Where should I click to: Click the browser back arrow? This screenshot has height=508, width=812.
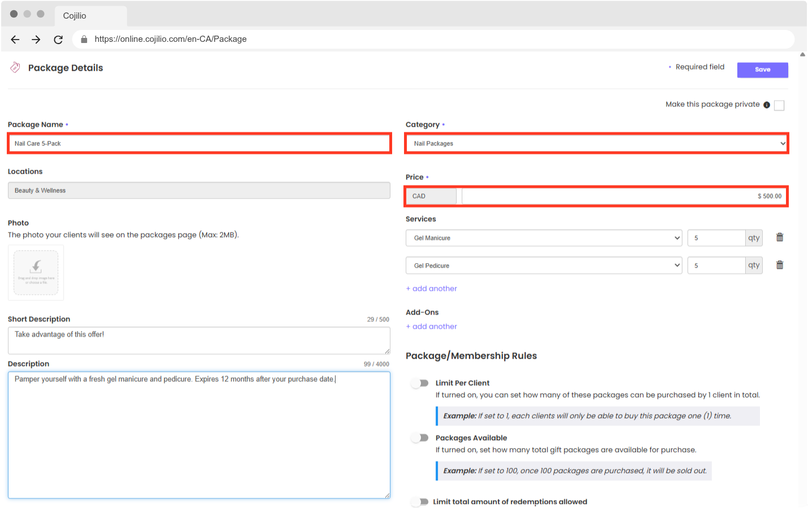tap(15, 39)
